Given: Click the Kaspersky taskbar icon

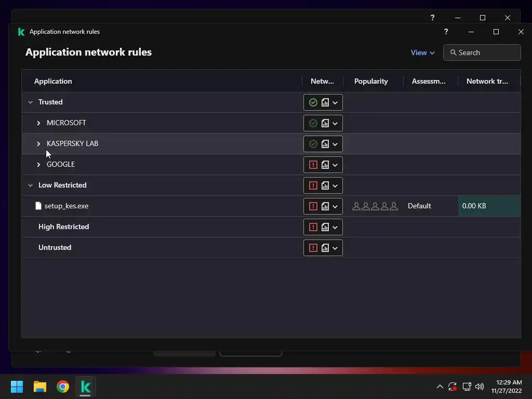Looking at the screenshot, I should pos(86,387).
